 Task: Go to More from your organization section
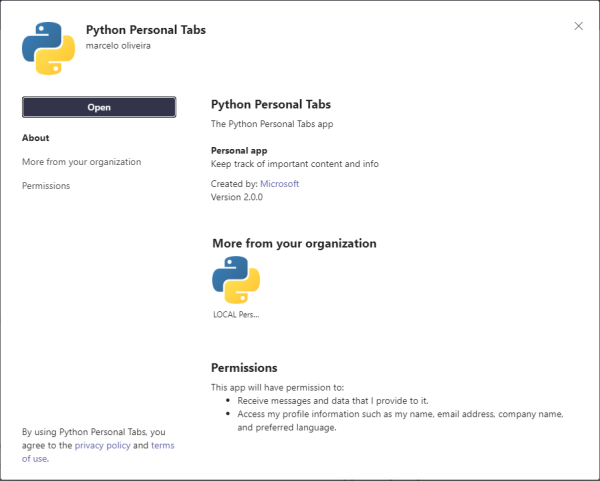click(82, 162)
